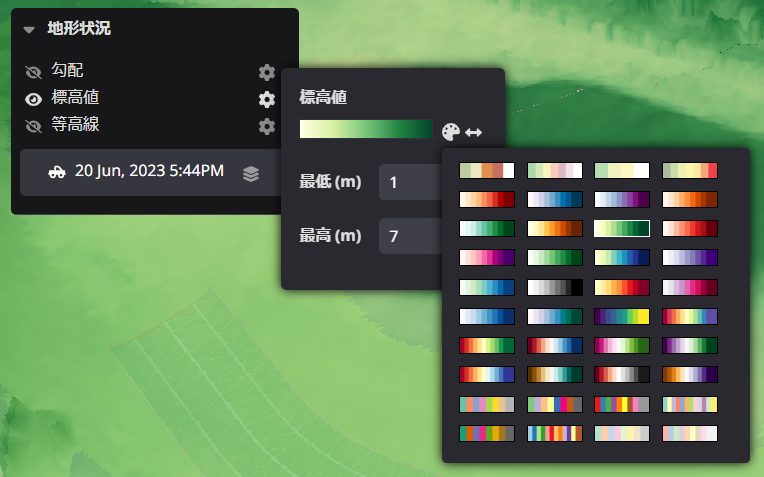The width and height of the screenshot is (764, 477).
Task: Choose the orange-white-purple diverging palette
Action: (x=690, y=375)
